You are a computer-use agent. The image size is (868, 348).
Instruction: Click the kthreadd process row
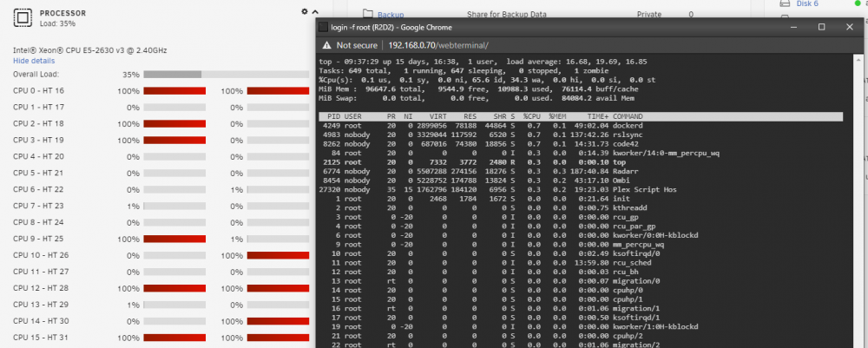[x=581, y=208]
